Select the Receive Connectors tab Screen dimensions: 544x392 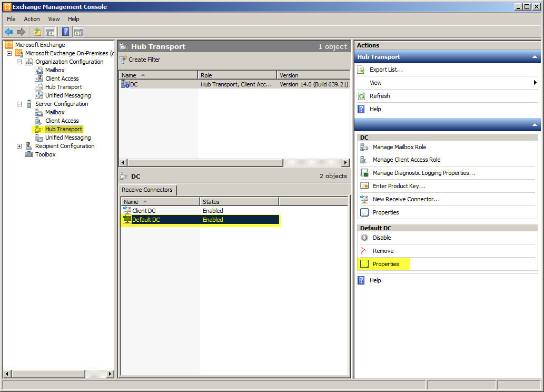(x=147, y=190)
